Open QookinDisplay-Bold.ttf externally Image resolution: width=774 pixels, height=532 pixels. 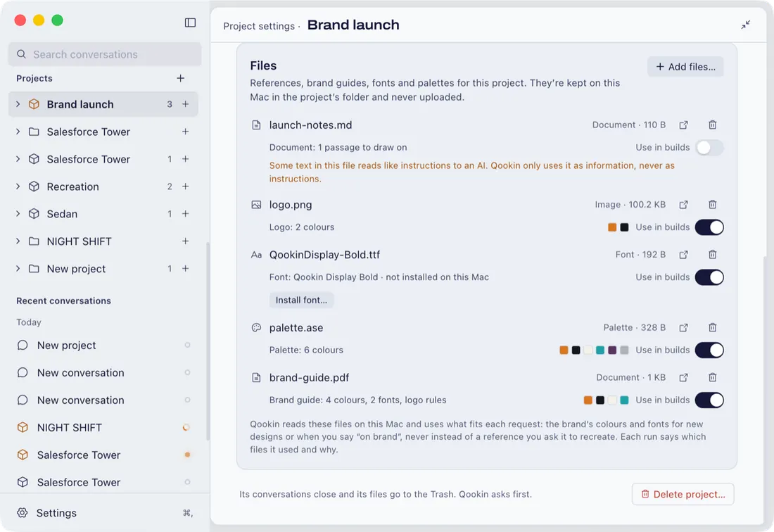point(683,255)
